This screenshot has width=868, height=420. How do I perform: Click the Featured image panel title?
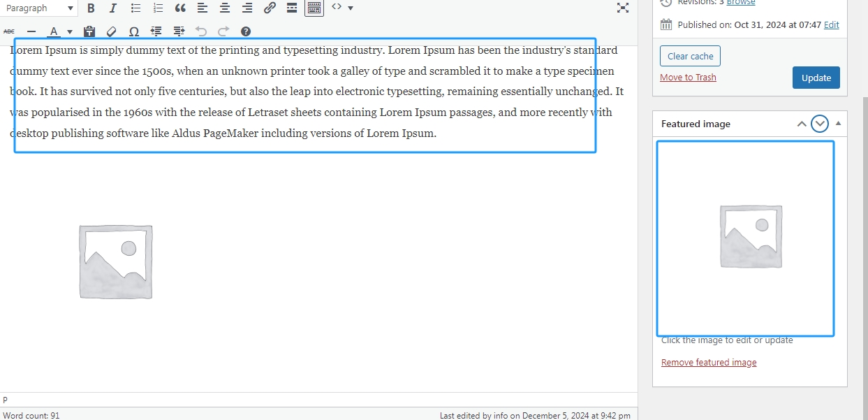(696, 124)
